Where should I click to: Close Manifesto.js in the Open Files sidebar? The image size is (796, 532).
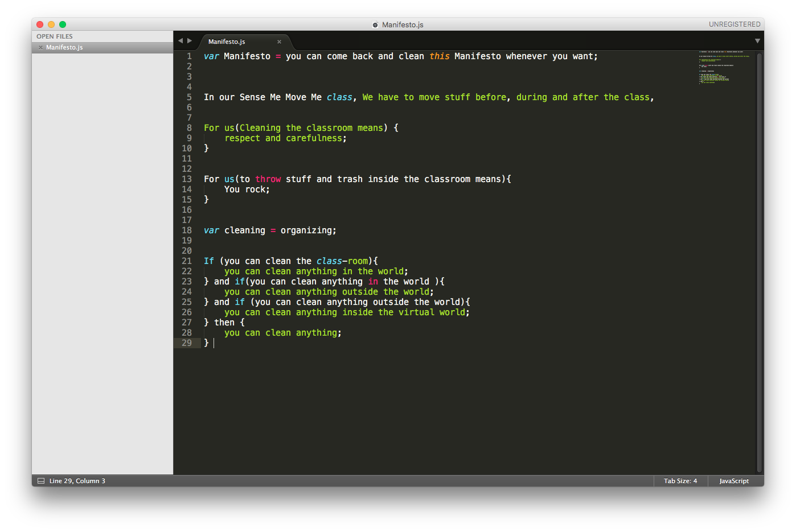click(x=40, y=48)
